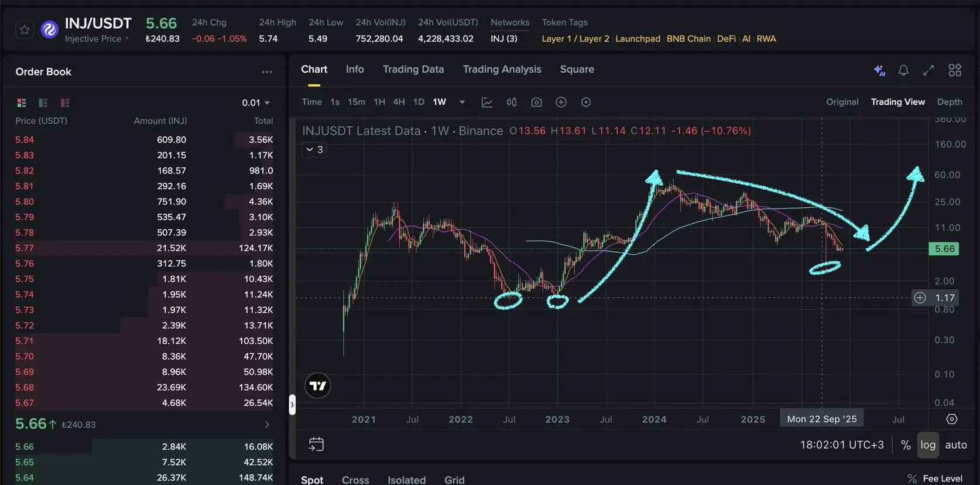The width and height of the screenshot is (980, 485).
Task: Open the Info tab
Action: (355, 69)
